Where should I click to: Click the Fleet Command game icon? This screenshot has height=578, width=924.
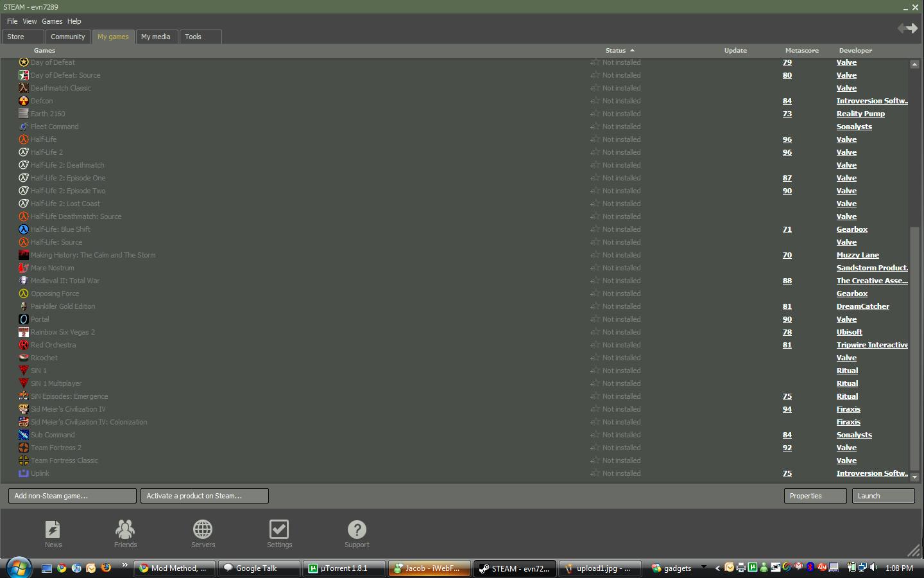(24, 127)
